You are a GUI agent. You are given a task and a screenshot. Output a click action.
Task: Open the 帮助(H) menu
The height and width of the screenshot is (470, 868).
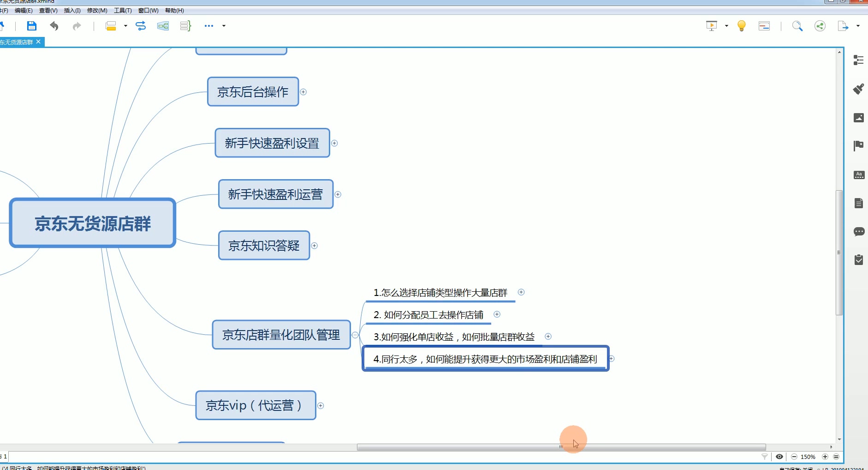tap(174, 10)
